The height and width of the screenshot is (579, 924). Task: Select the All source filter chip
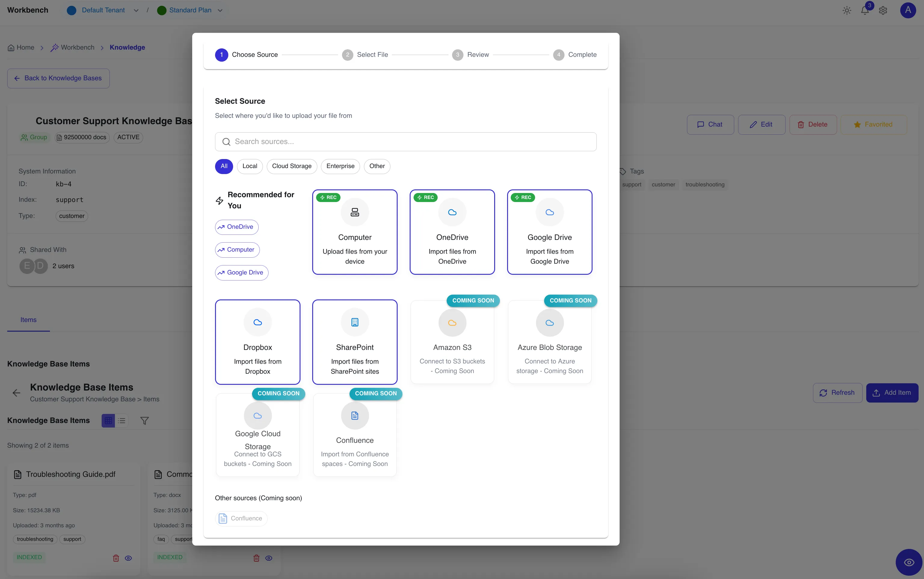click(224, 166)
